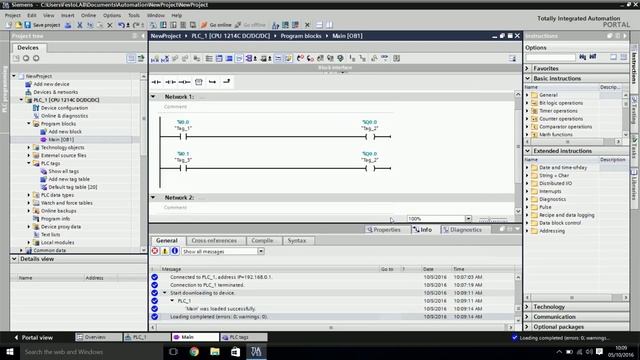The height and width of the screenshot is (360, 640).
Task: Click the zoom slider next to 100%
Action: click(x=494, y=219)
